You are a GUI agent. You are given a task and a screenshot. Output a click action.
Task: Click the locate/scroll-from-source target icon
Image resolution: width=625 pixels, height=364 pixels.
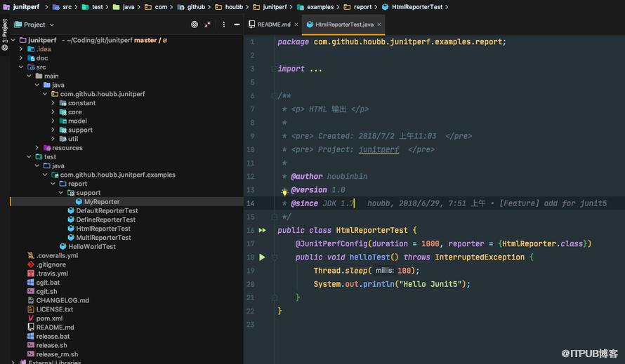tap(195, 25)
